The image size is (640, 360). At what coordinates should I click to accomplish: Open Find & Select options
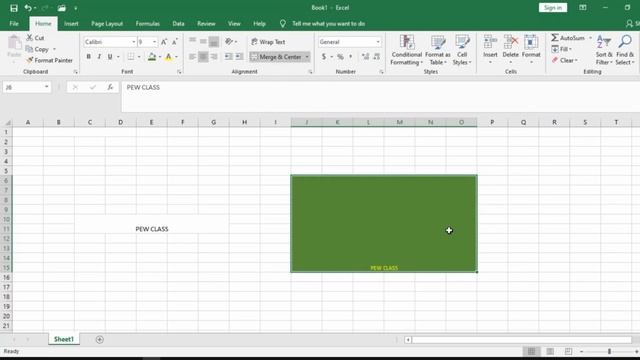[625, 50]
